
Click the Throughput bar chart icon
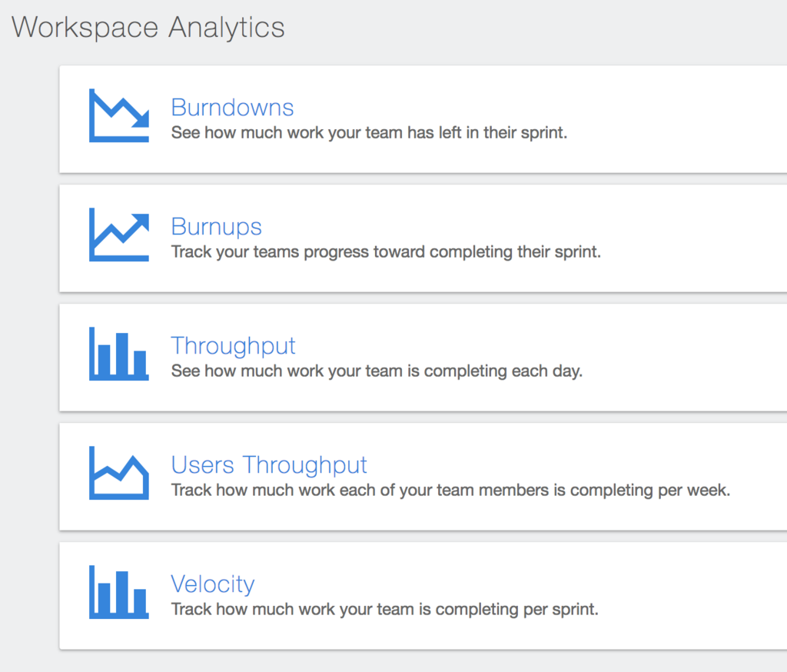click(119, 354)
